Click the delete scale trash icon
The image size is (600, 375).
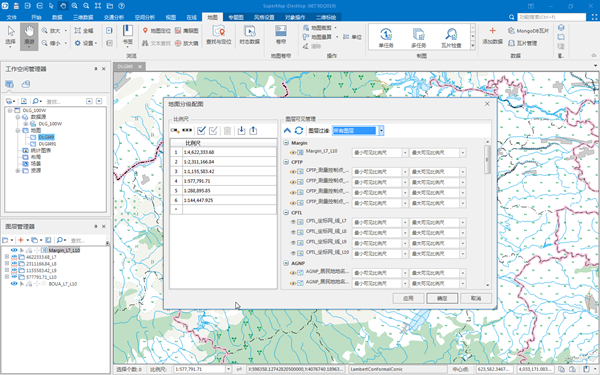227,130
